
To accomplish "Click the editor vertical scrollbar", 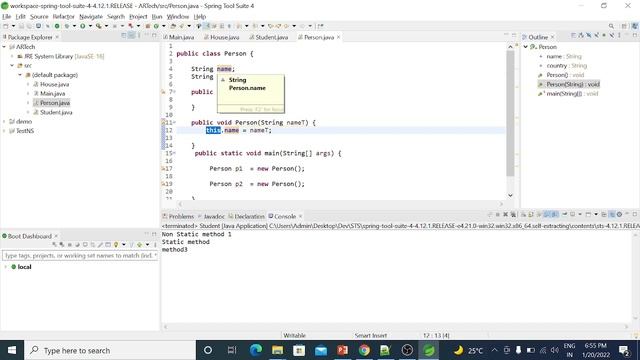I will pos(510,114).
